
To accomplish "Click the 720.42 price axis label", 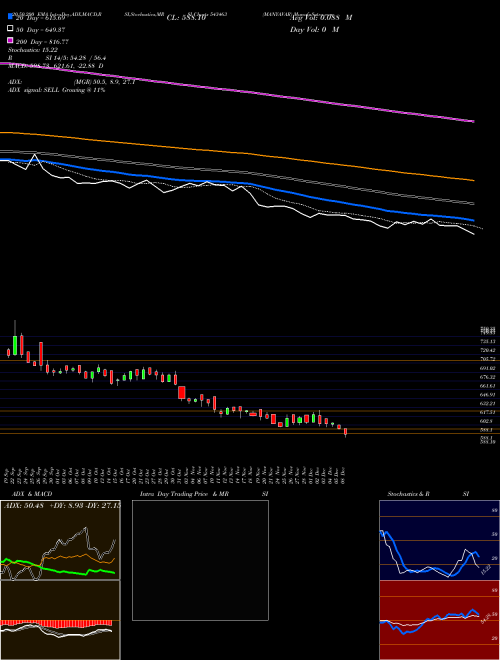I will (487, 350).
